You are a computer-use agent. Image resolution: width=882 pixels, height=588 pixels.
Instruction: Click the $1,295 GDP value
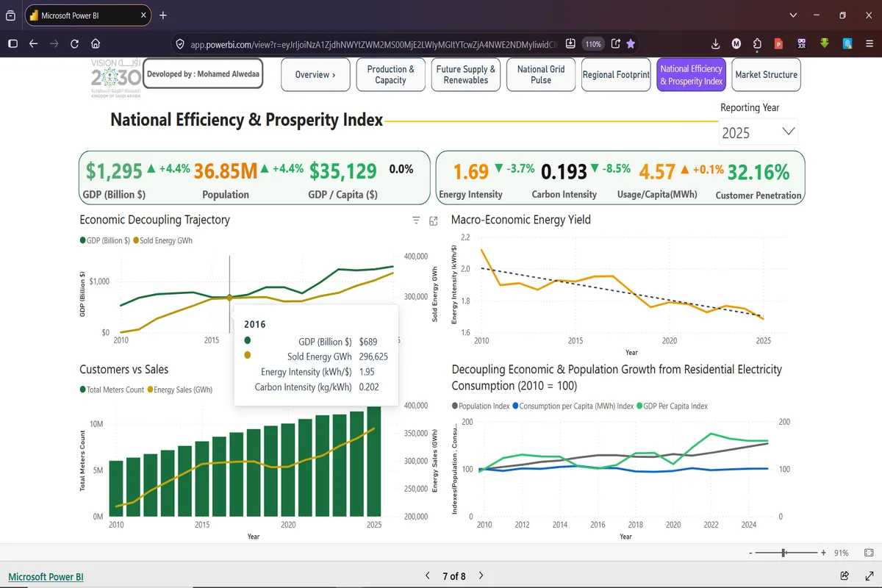(x=114, y=171)
